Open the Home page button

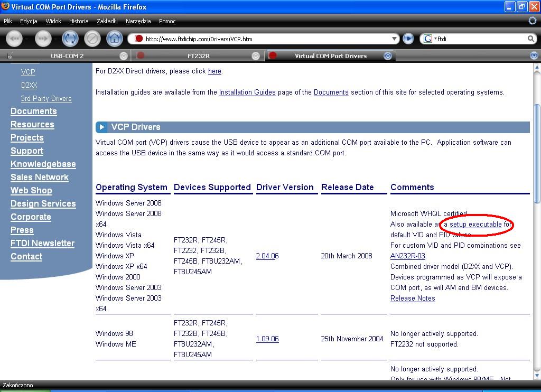pos(115,39)
